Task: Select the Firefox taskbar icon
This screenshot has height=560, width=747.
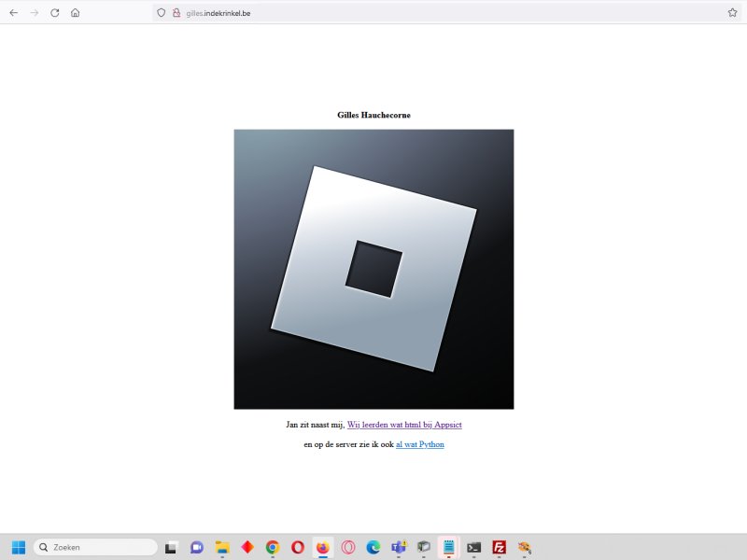Action: (323, 547)
